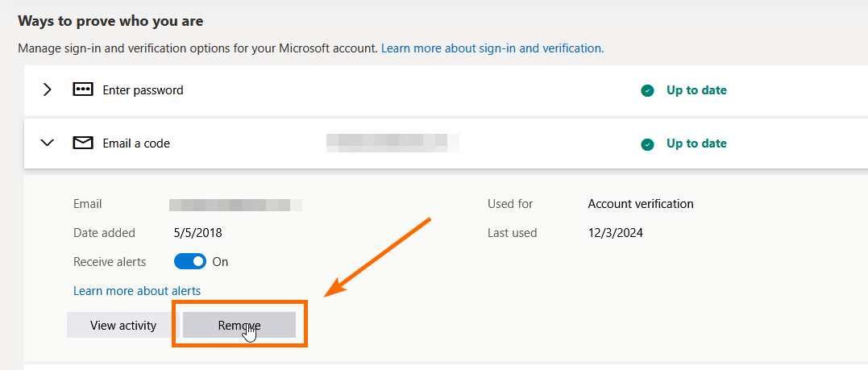Click the password dots icon
This screenshot has height=370, width=868.
click(x=83, y=90)
